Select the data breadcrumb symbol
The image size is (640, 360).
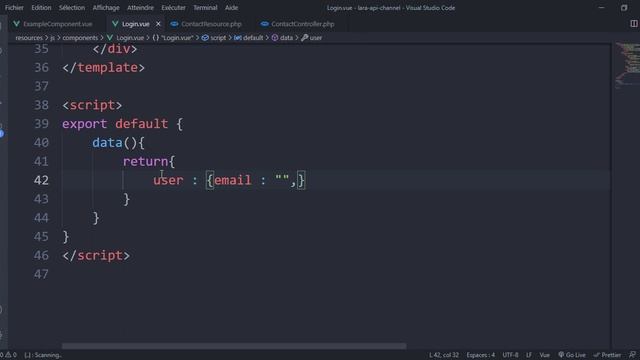pos(282,38)
